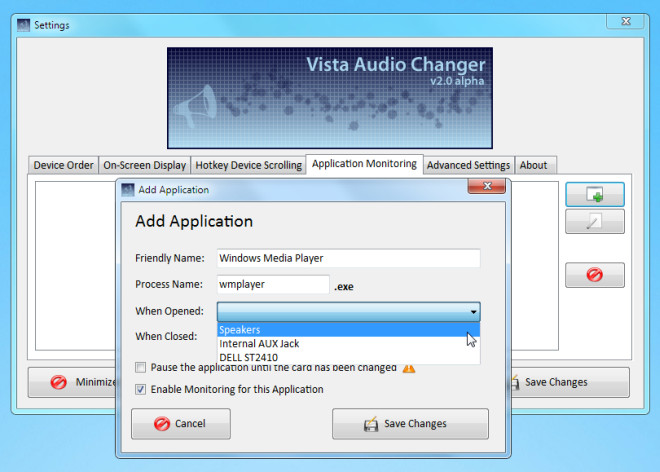Screen dimensions: 660x472
Task: Click the edit application pencil button
Action: pyautogui.click(x=595, y=221)
